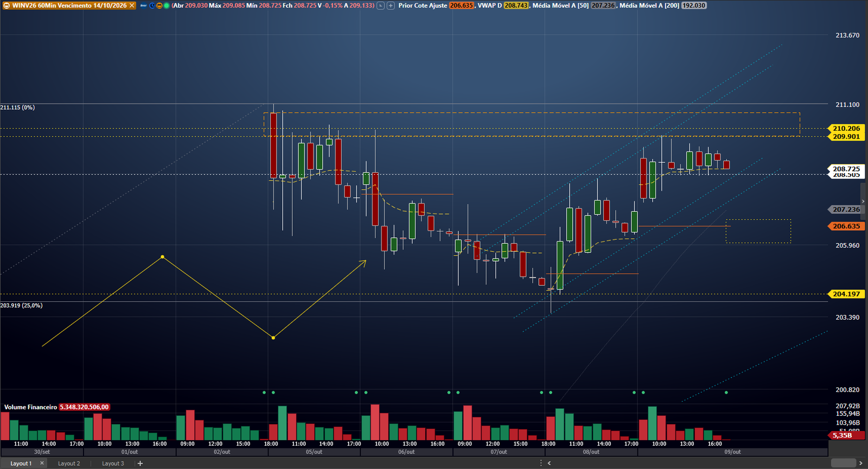Screen dimensions: 868x469
Task: Click the blue clock icon in chart header
Action: point(152,5)
